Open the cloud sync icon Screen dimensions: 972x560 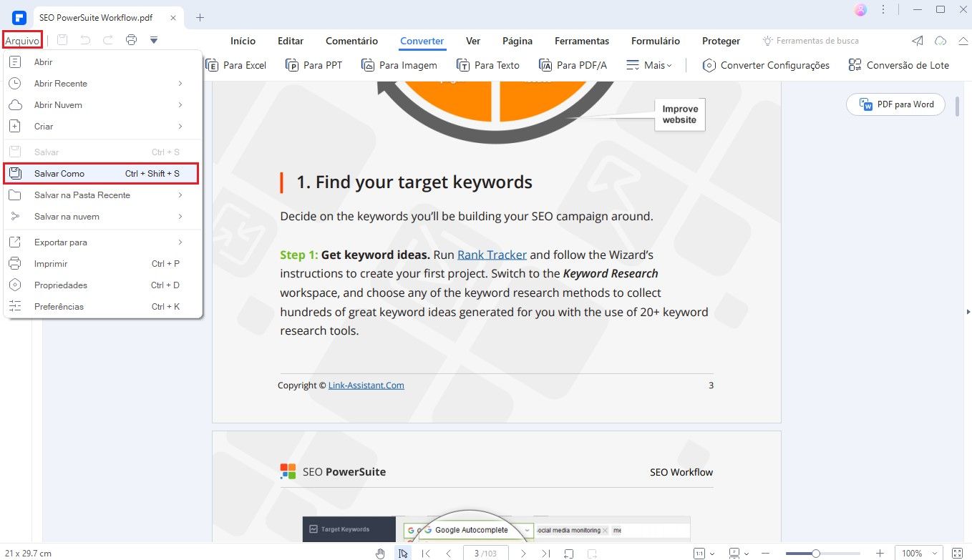[x=941, y=41]
